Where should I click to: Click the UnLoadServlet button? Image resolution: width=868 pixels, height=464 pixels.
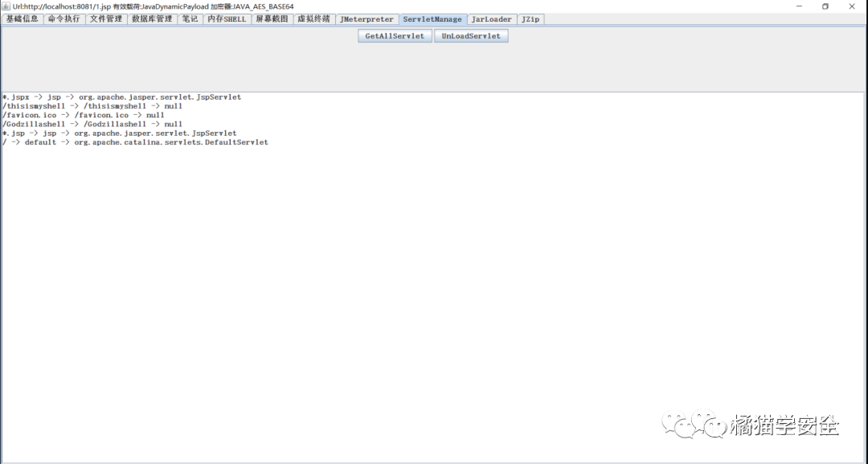pyautogui.click(x=471, y=36)
